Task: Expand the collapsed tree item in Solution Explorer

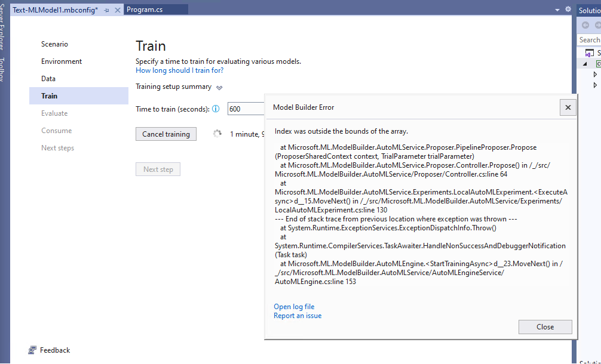Action: click(595, 74)
